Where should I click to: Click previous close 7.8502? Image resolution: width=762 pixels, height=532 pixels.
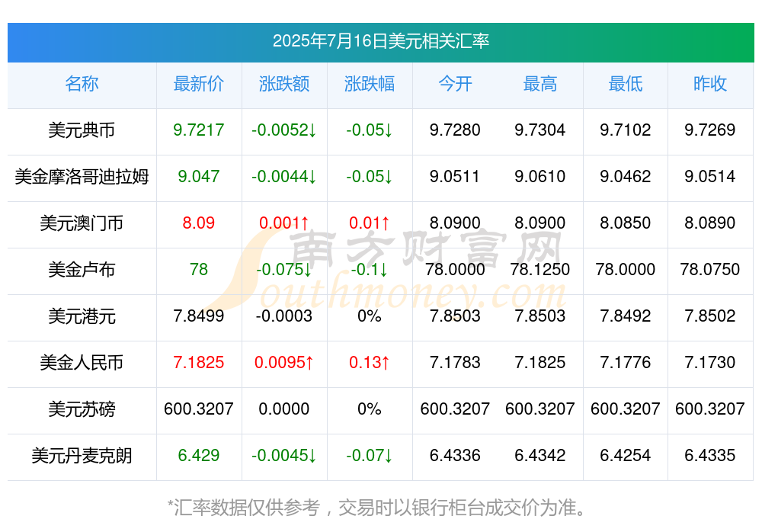[x=710, y=316]
